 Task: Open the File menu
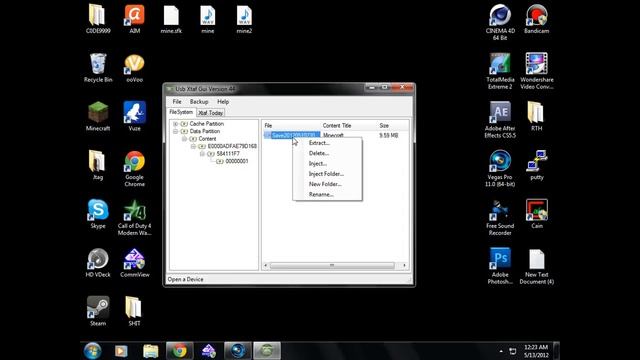tap(177, 102)
